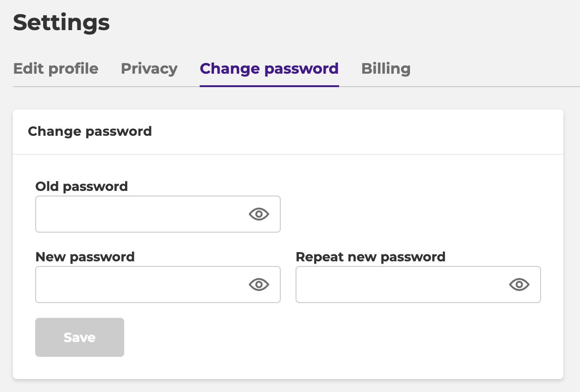580x392 pixels.
Task: Toggle visibility of the New password
Action: pyautogui.click(x=259, y=285)
